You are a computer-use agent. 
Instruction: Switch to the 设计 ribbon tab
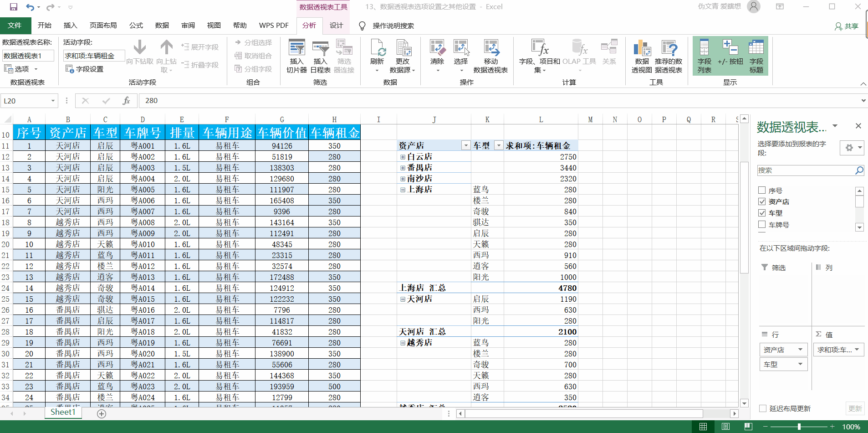(x=336, y=26)
